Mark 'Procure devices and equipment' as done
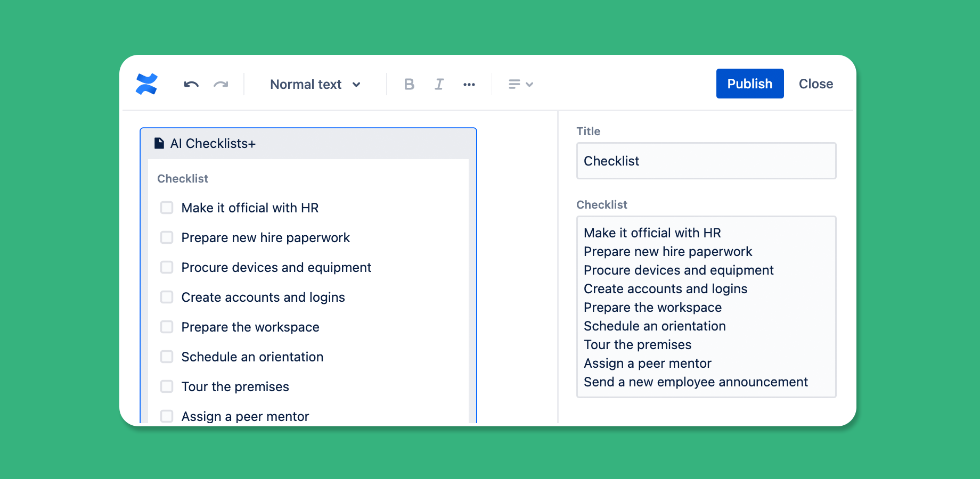The image size is (980, 479). tap(167, 267)
